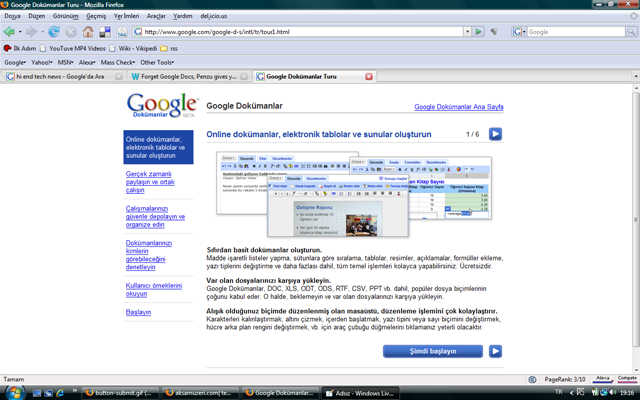Open the Yardım menu

tap(182, 16)
